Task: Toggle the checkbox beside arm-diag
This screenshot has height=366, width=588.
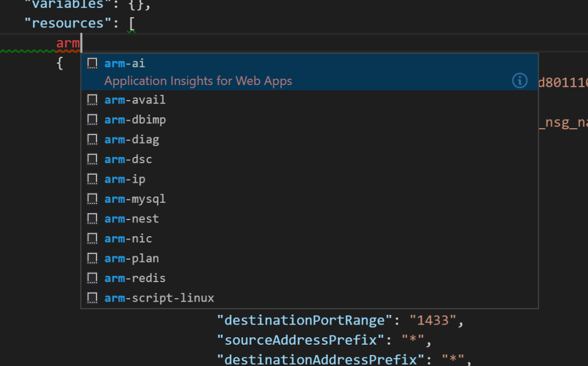Action: pyautogui.click(x=92, y=139)
